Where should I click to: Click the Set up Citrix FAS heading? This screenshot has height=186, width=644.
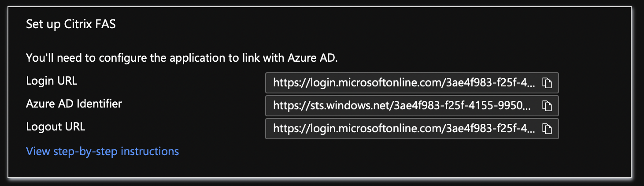pyautogui.click(x=71, y=24)
